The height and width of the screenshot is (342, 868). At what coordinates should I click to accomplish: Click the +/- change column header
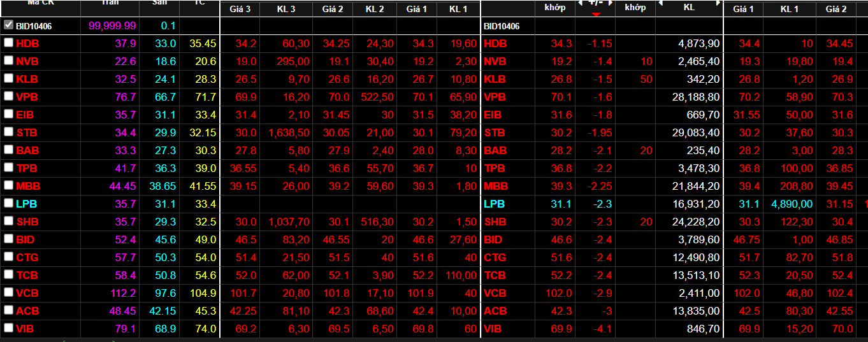595,3
